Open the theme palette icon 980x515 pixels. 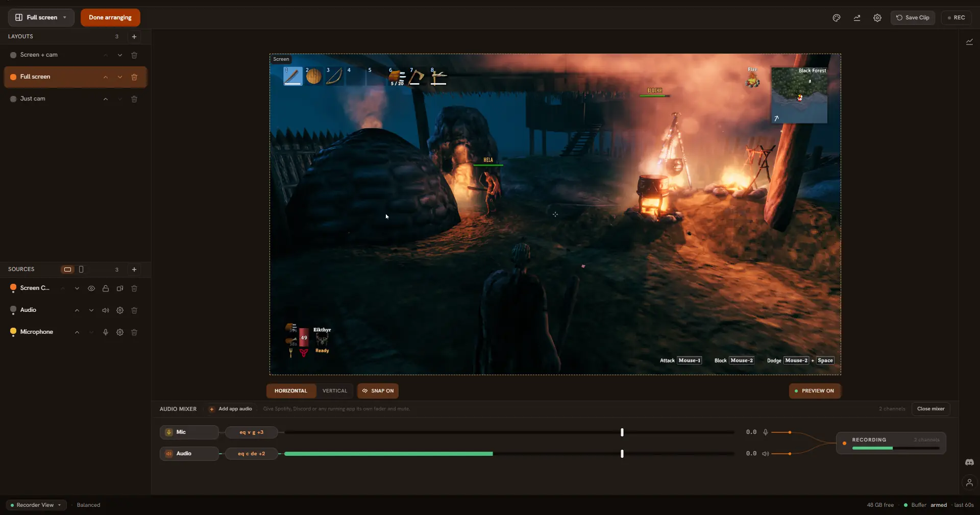tap(837, 18)
